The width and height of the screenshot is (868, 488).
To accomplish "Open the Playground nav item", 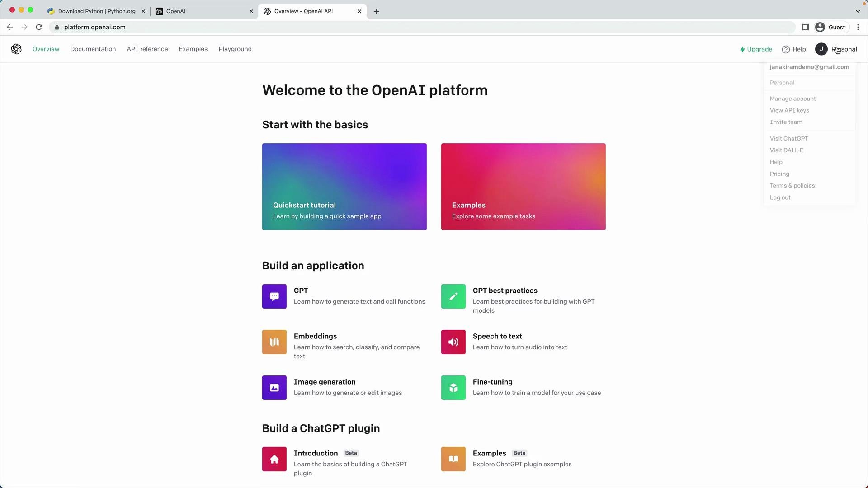I will tap(235, 49).
